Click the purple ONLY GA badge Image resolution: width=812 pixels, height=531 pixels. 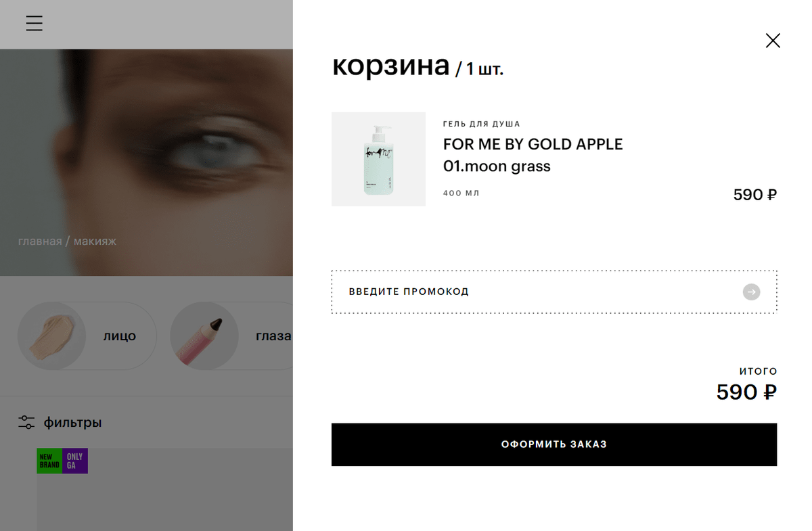coord(76,461)
